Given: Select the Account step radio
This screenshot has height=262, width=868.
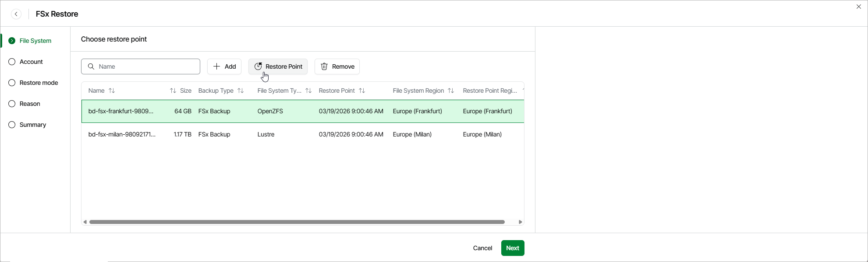Looking at the screenshot, I should 12,62.
